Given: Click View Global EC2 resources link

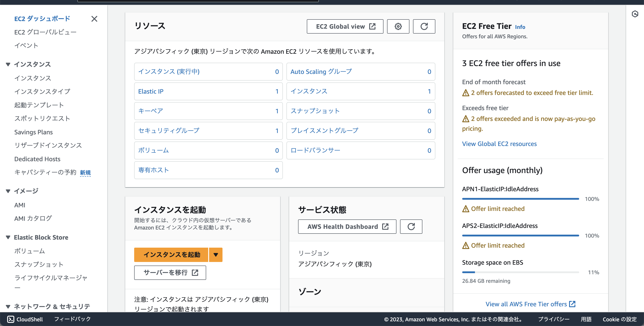Looking at the screenshot, I should (499, 144).
